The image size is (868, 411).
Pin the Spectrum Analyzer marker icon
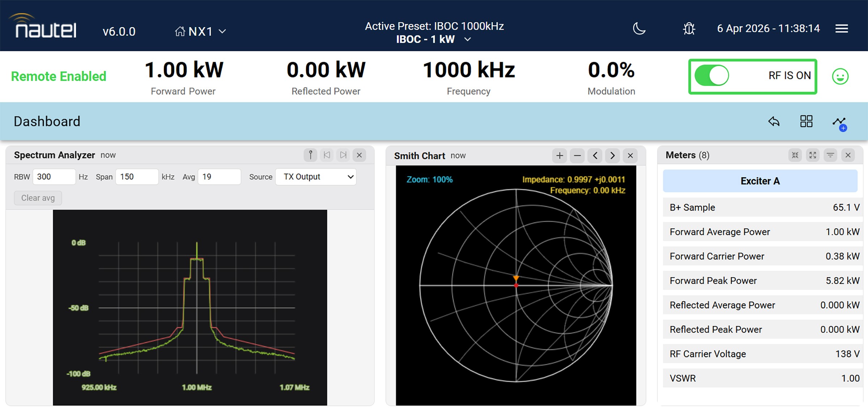[310, 155]
